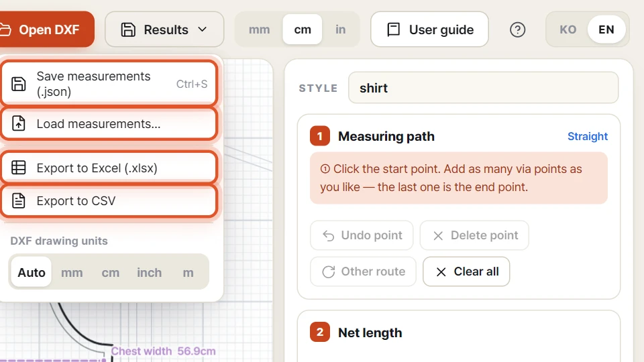Click the X icon on Clear all
Image resolution: width=644 pixels, height=362 pixels.
point(441,271)
